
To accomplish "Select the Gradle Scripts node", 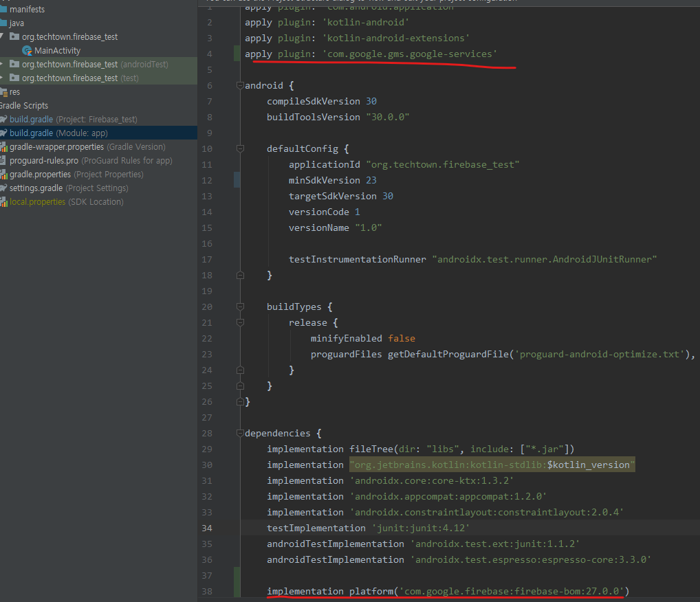I will [23, 106].
